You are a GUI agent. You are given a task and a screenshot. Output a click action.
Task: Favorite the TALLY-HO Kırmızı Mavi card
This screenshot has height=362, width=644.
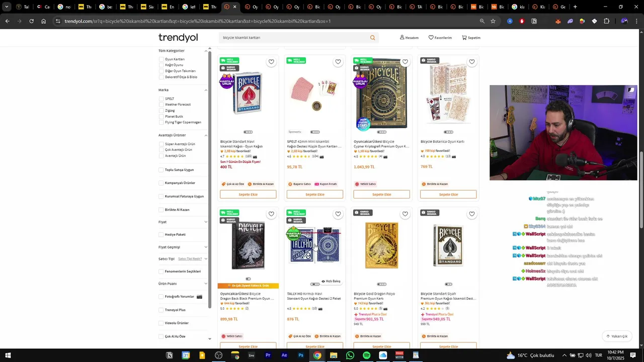click(x=338, y=214)
